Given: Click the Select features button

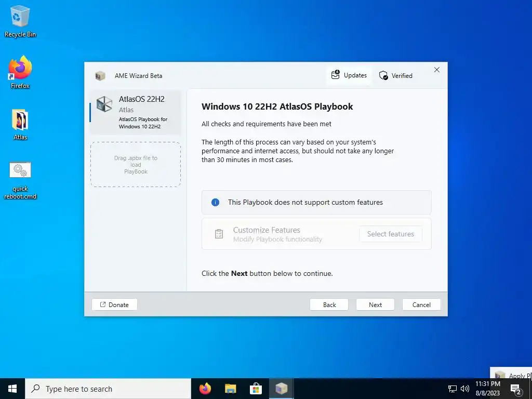Looking at the screenshot, I should (391, 234).
